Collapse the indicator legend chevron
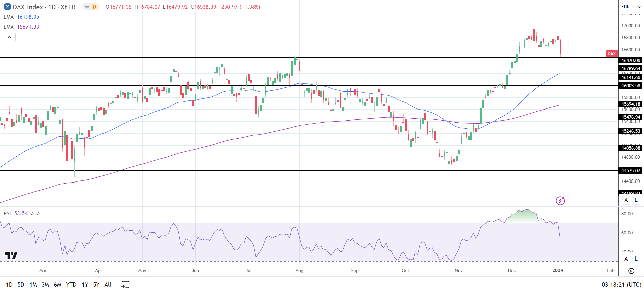Screen dimensions: 644x292 click(x=10, y=37)
